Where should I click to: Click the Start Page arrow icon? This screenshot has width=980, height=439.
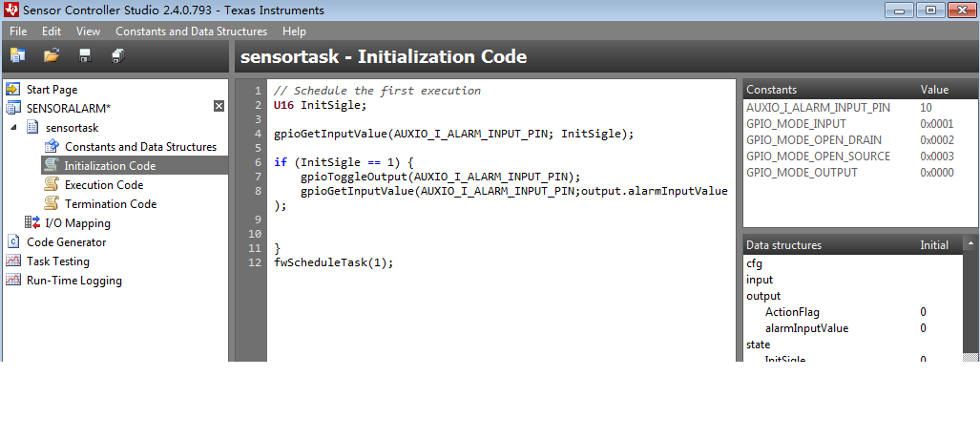tap(13, 90)
